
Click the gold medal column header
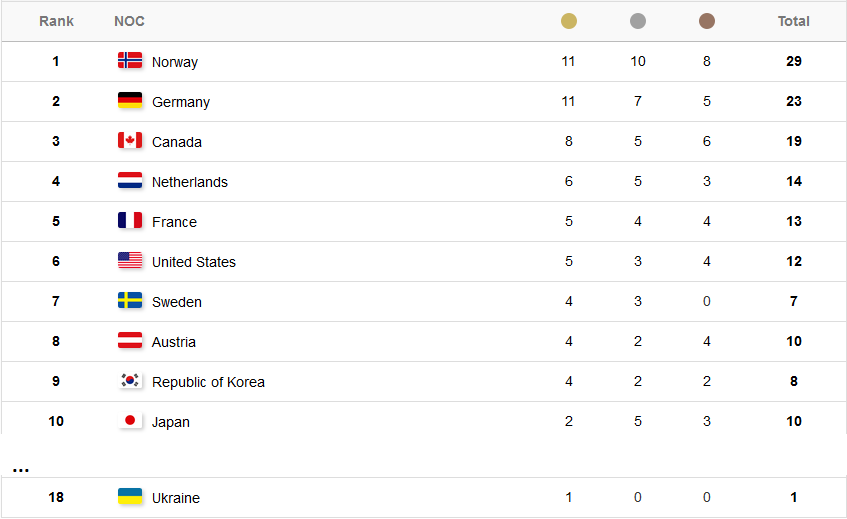[569, 21]
